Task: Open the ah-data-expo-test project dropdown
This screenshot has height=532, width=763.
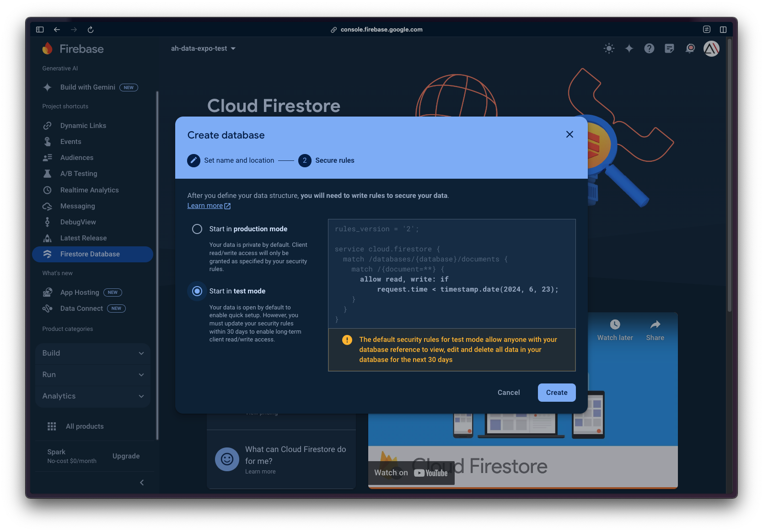Action: [203, 48]
